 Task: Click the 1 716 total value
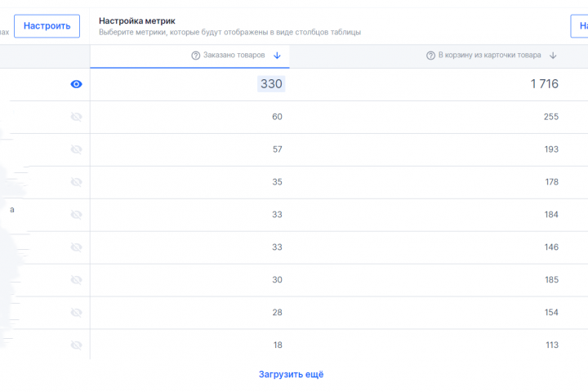point(544,84)
